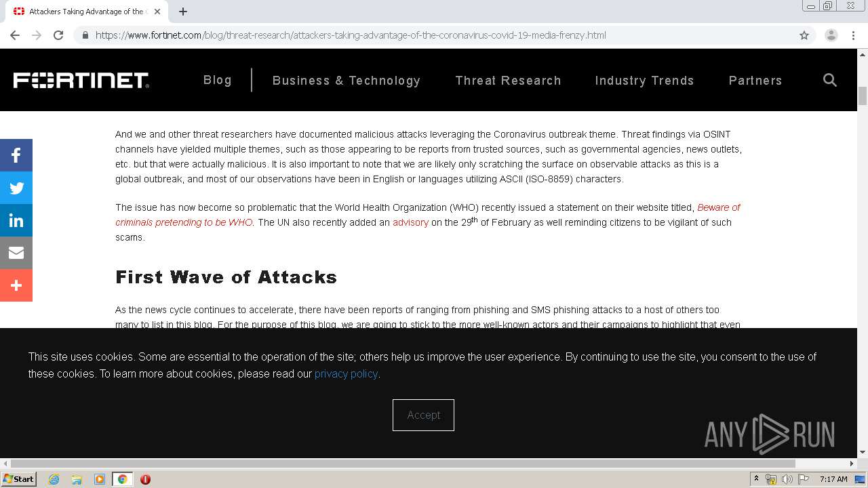Reload the current page

click(x=58, y=35)
